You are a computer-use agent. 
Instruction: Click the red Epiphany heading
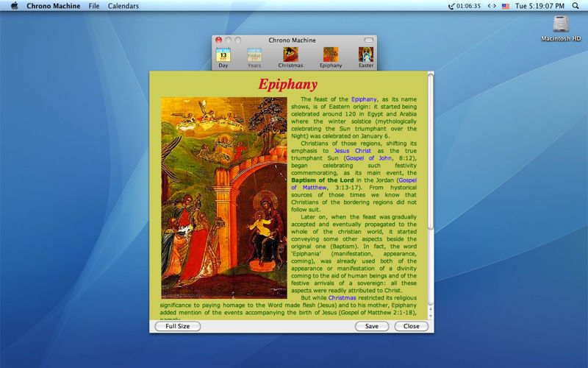(288, 84)
